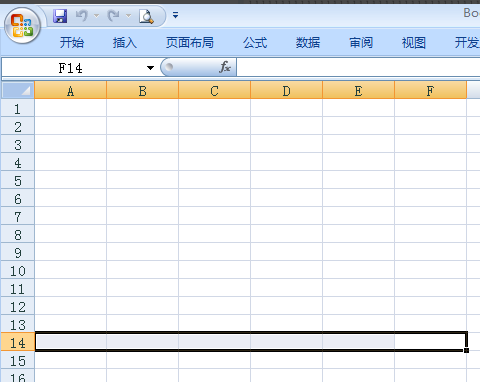Select row 4 header
The height and width of the screenshot is (382, 480).
tap(18, 163)
